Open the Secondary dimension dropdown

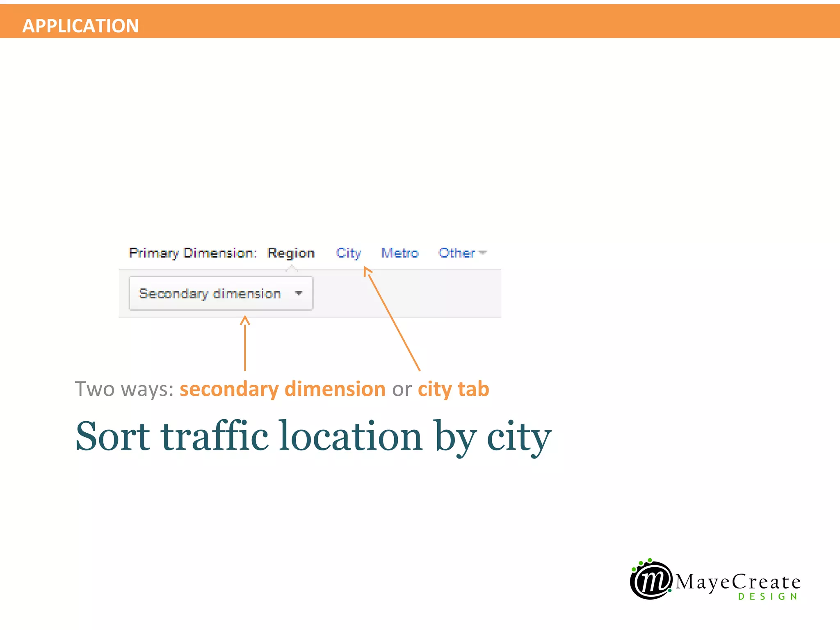(x=221, y=293)
